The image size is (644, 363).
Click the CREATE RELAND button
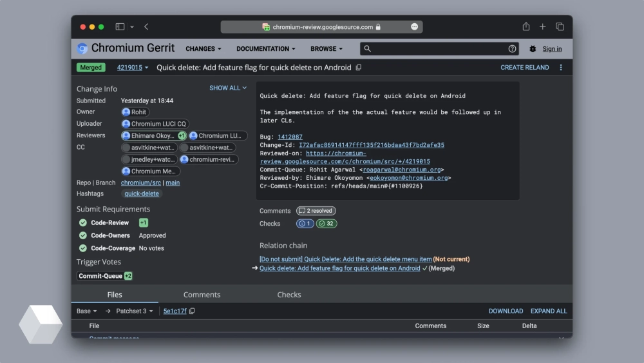point(524,68)
